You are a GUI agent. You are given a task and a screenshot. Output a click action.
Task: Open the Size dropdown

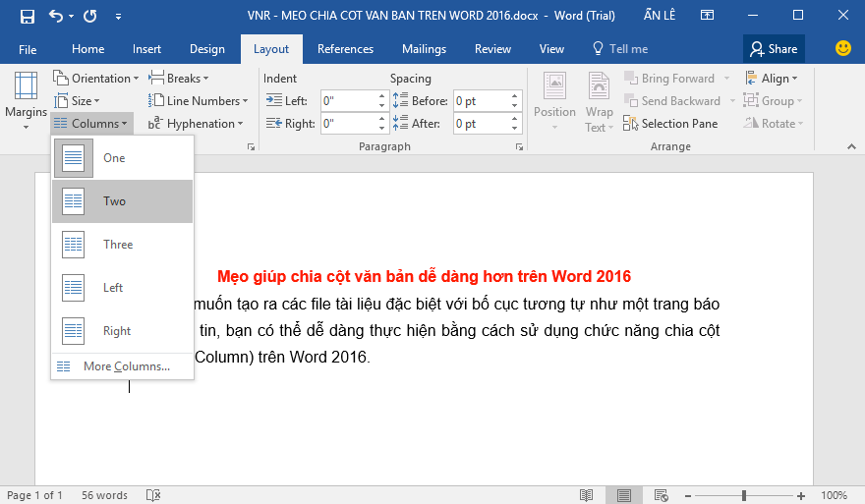tap(78, 101)
